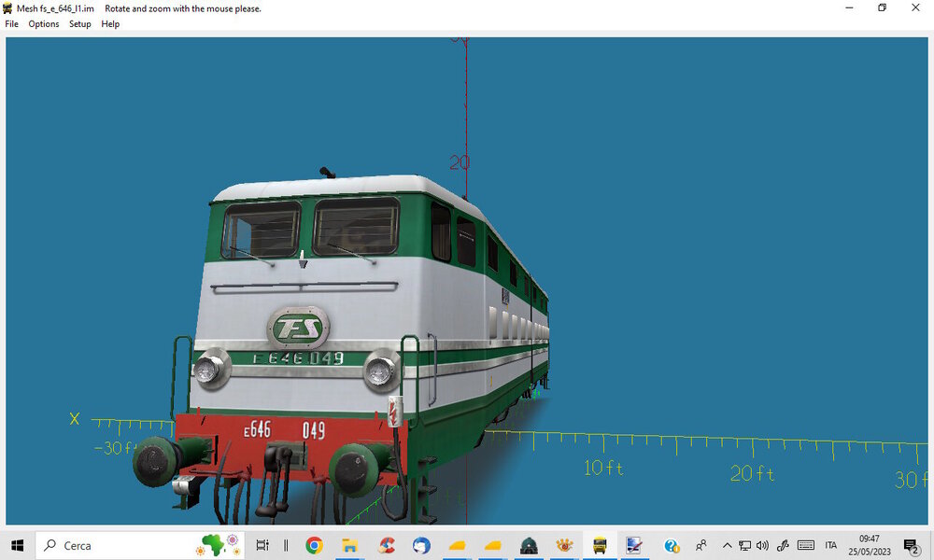
Task: Click the yellow "X" axis label
Action: click(x=75, y=419)
